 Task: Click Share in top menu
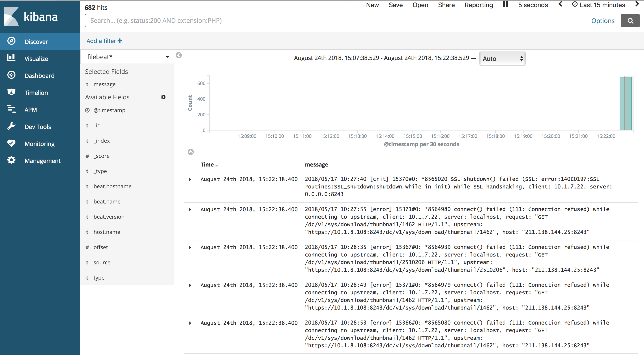[446, 5]
